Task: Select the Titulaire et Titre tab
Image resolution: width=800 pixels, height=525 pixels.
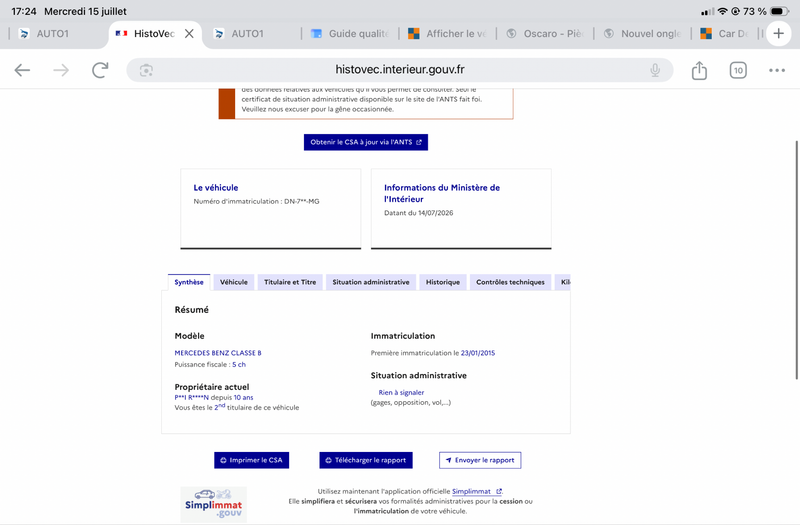Action: point(290,282)
